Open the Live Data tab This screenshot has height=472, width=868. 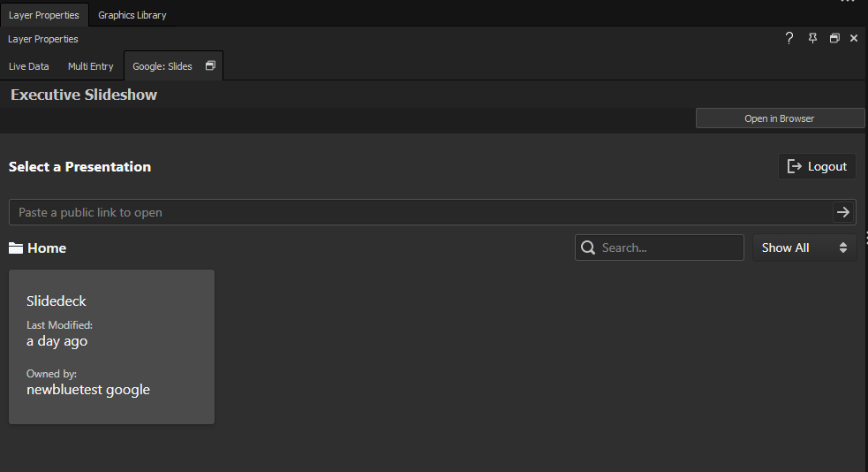(29, 66)
